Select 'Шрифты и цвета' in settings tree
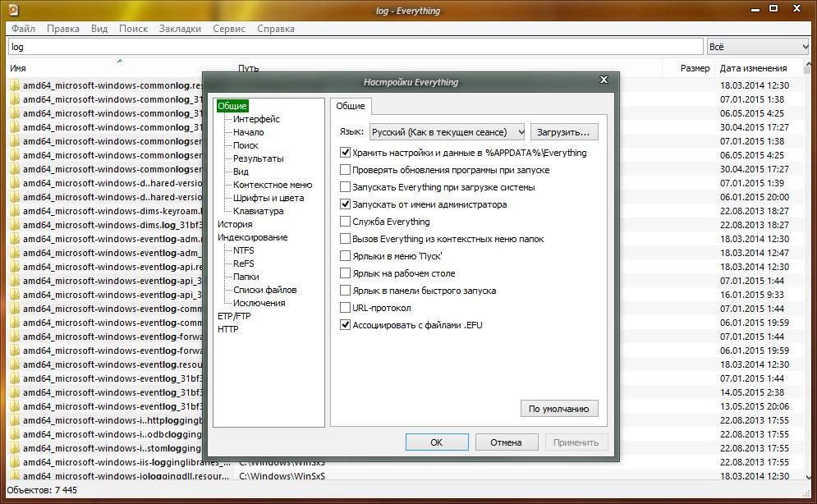 pyautogui.click(x=269, y=198)
